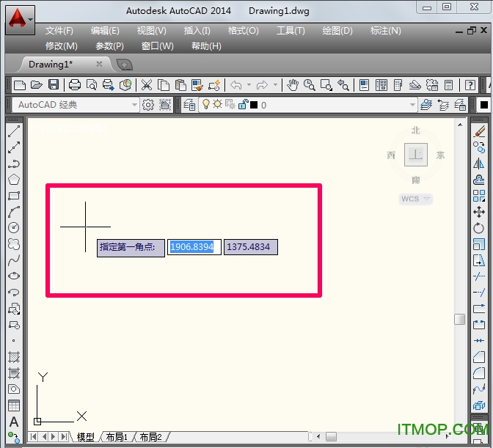Click the layer color black swatch

click(254, 105)
